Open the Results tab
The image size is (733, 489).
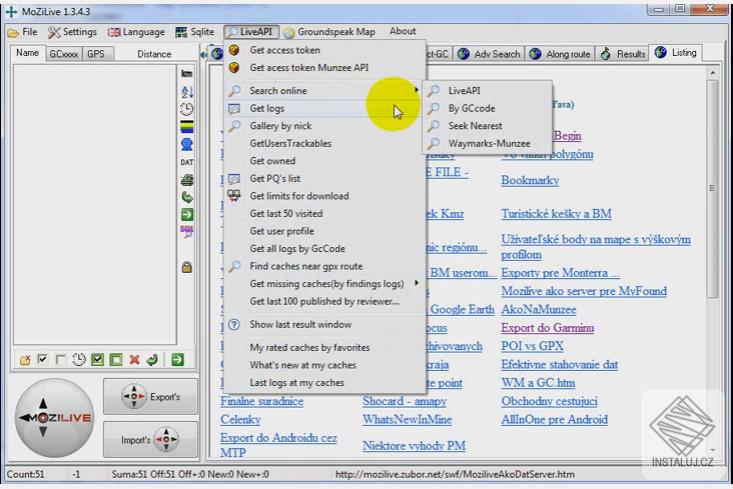tap(623, 54)
